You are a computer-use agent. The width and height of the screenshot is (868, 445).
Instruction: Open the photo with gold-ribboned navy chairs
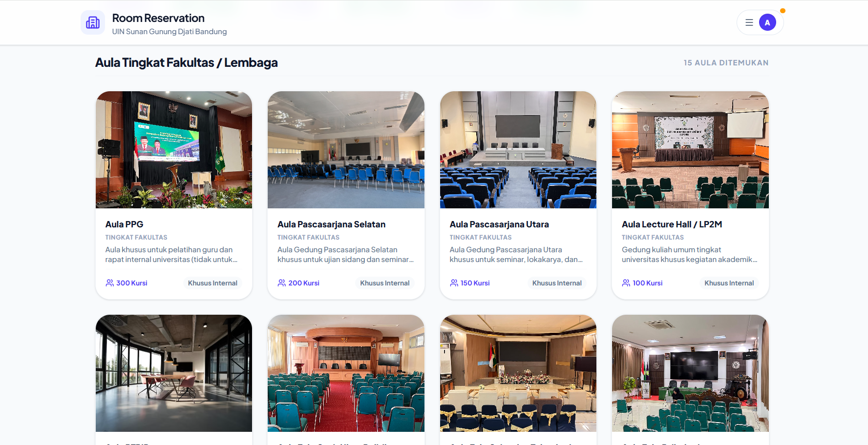coord(518,373)
